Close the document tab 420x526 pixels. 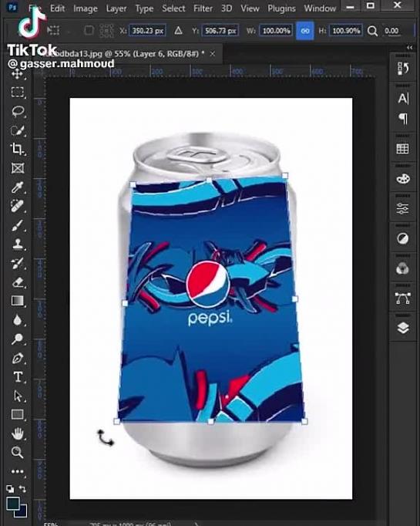coord(213,54)
